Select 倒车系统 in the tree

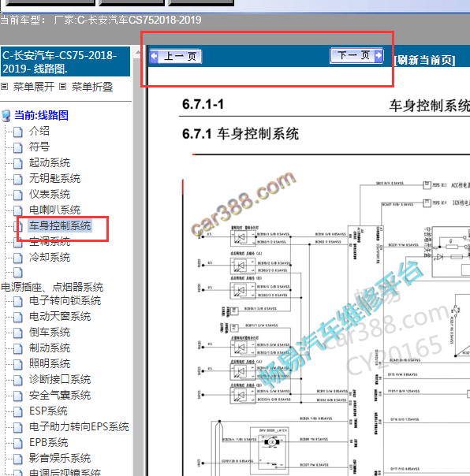tap(50, 332)
